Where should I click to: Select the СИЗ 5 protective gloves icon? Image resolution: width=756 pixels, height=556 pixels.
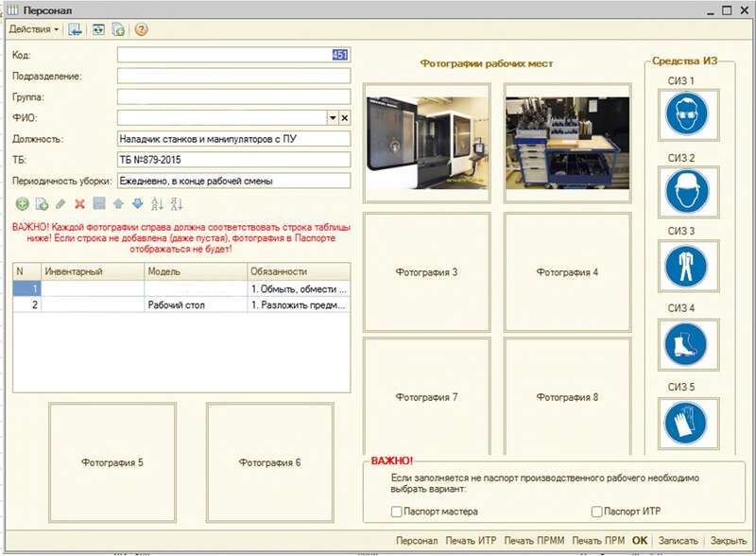[685, 422]
